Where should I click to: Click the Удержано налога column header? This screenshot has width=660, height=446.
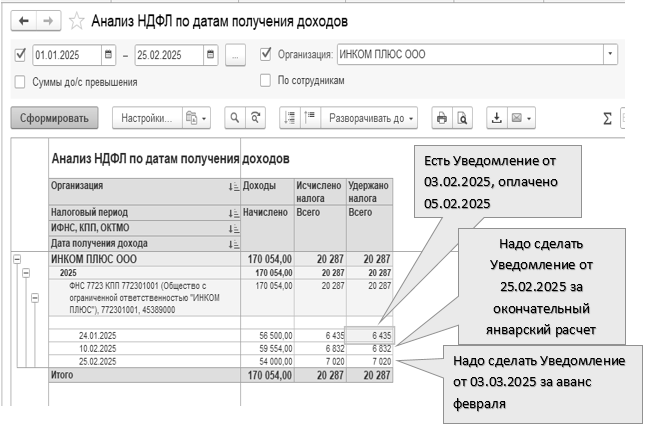click(x=370, y=191)
